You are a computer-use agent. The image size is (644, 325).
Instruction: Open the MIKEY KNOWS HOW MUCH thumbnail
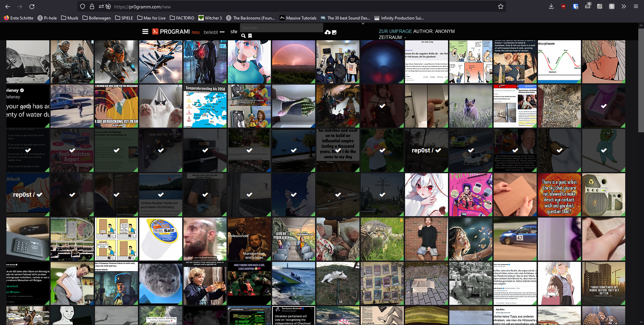[x=249, y=283]
